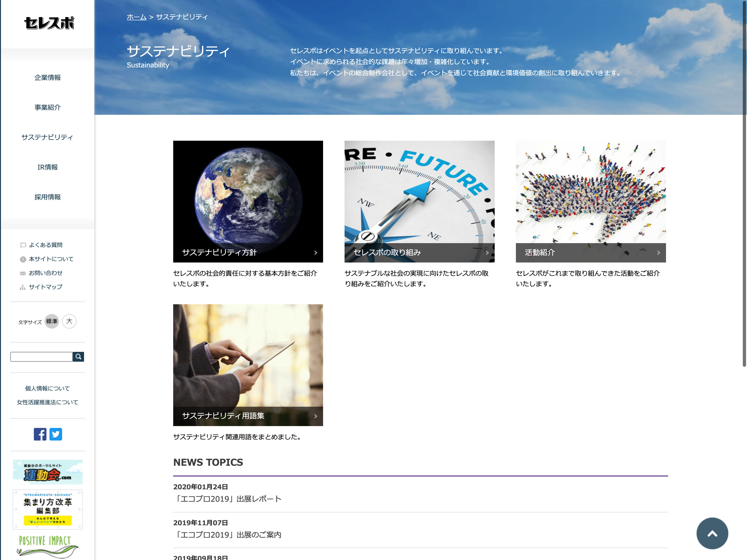Image resolution: width=747 pixels, height=560 pixels.
Task: Click chevron on サステナビリティ用語集 card
Action: pyautogui.click(x=315, y=416)
